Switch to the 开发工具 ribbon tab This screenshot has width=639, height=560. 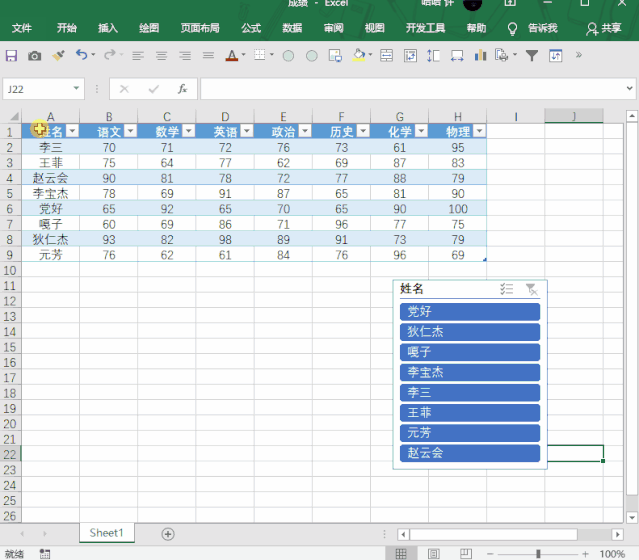click(x=425, y=28)
